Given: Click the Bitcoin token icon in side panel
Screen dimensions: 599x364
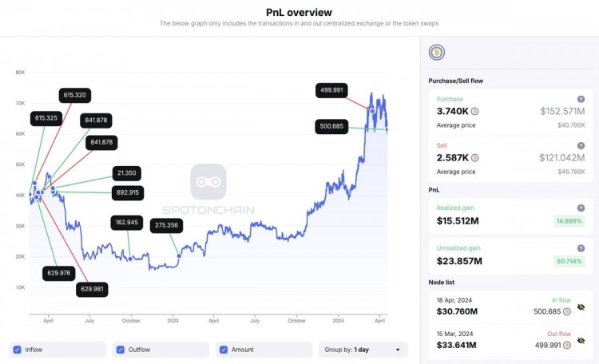Looking at the screenshot, I should click(436, 53).
